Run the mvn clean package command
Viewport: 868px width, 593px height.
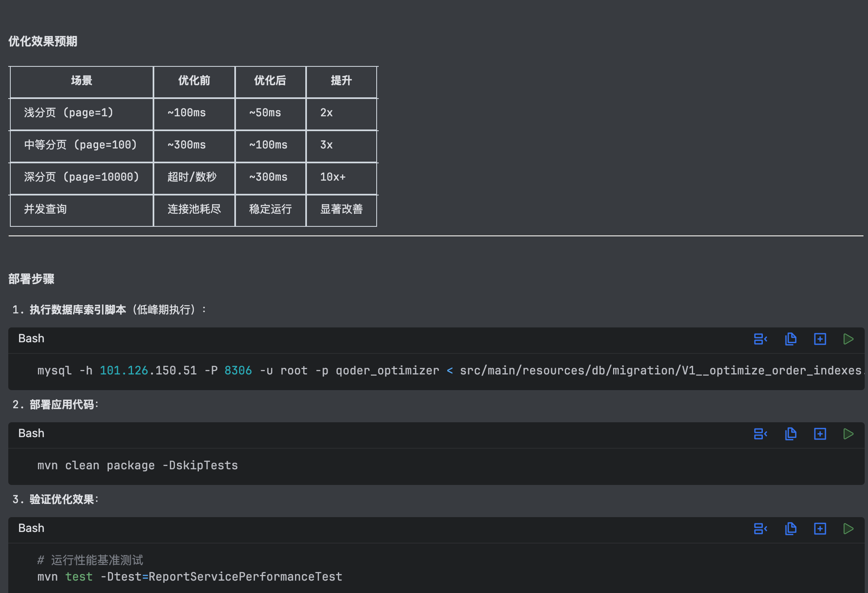coord(848,434)
